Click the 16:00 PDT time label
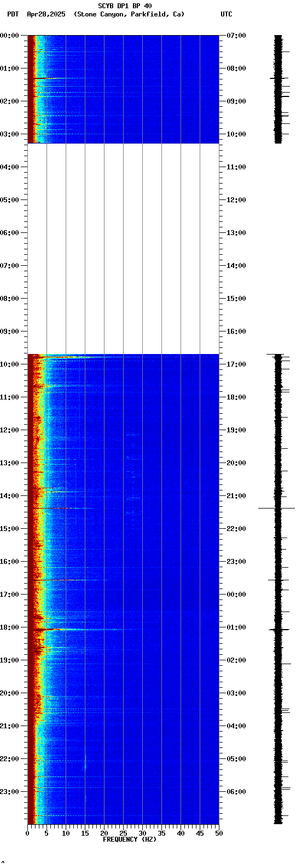 point(9,562)
